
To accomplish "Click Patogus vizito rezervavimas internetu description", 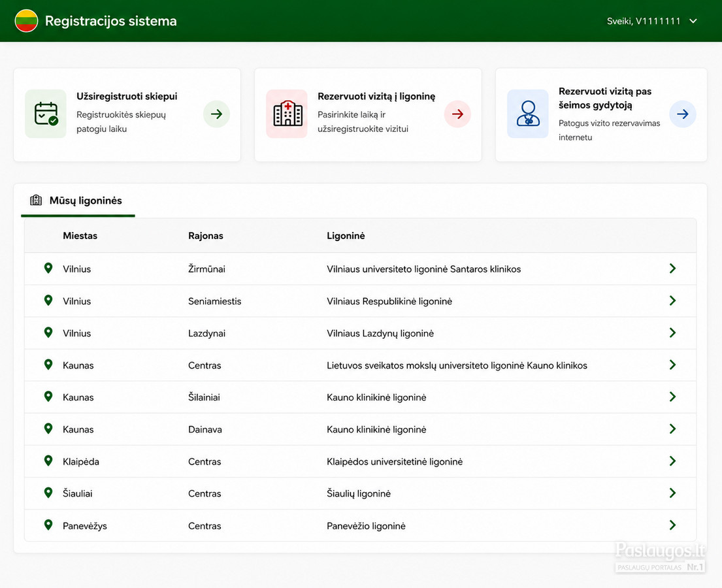I will 609,130.
